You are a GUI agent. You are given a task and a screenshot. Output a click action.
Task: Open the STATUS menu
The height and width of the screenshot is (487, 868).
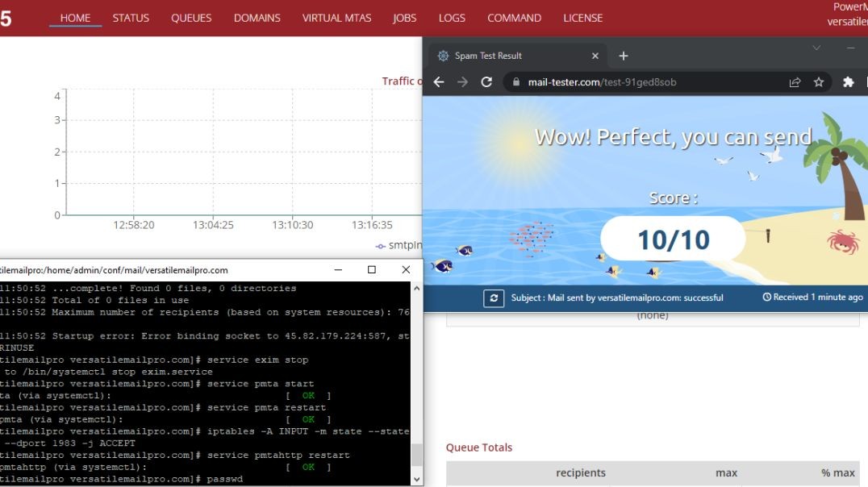131,18
